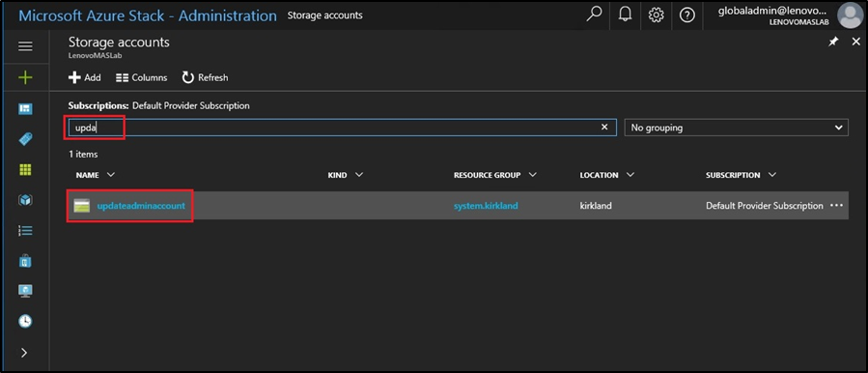The width and height of the screenshot is (868, 373).
Task: Open notifications bell icon
Action: click(625, 14)
